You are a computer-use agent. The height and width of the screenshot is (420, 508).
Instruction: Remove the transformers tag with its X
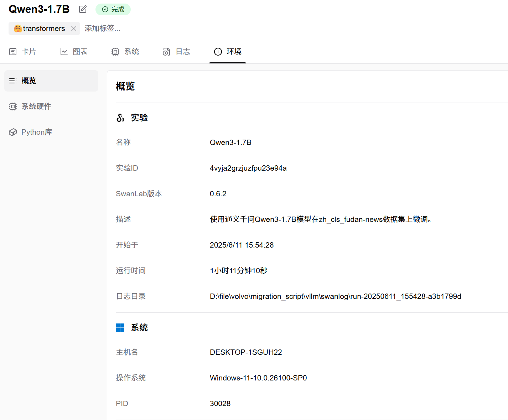(74, 28)
